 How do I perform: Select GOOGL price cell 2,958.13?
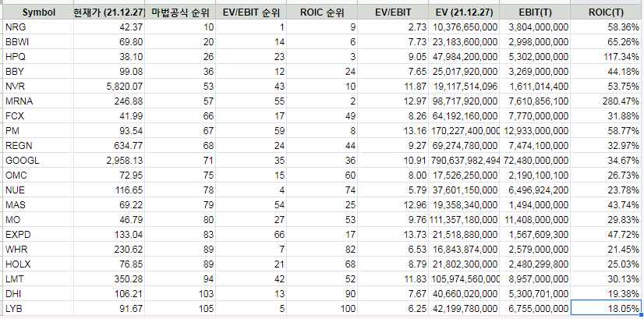pos(109,161)
